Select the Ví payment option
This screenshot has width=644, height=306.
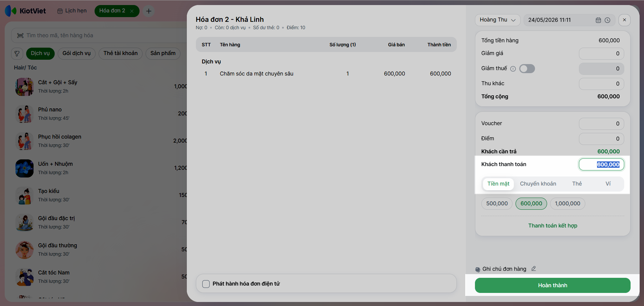tap(608, 184)
